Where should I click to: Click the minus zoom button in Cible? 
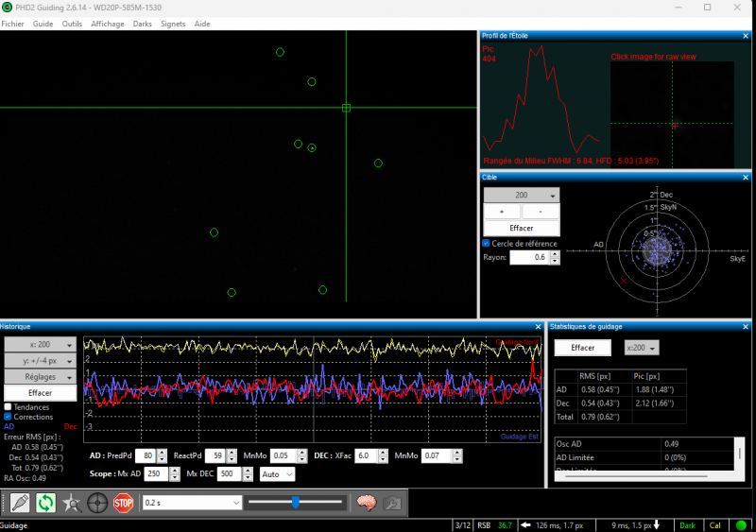[x=541, y=212]
